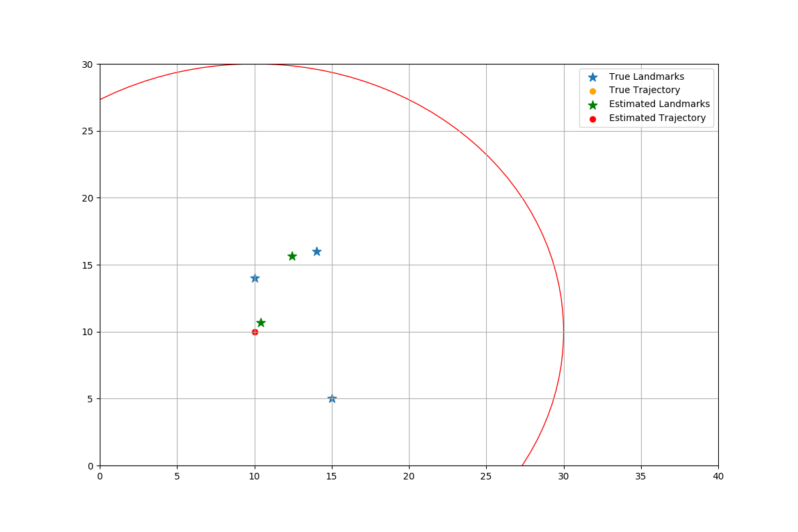Viewport: 798px width, 532px height.
Task: Click the 'True Landmarks' legend label
Action: [646, 77]
